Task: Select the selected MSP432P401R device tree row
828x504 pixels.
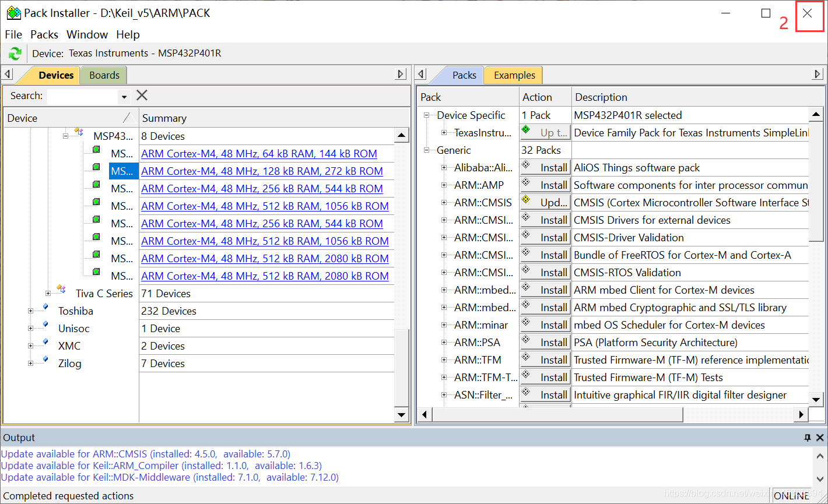Action: [x=124, y=171]
